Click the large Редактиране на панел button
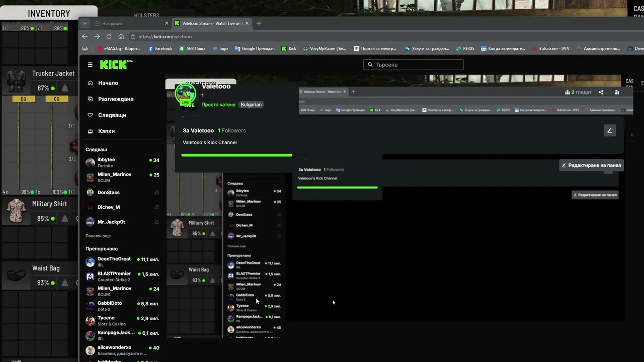This screenshot has width=644, height=362. click(591, 165)
